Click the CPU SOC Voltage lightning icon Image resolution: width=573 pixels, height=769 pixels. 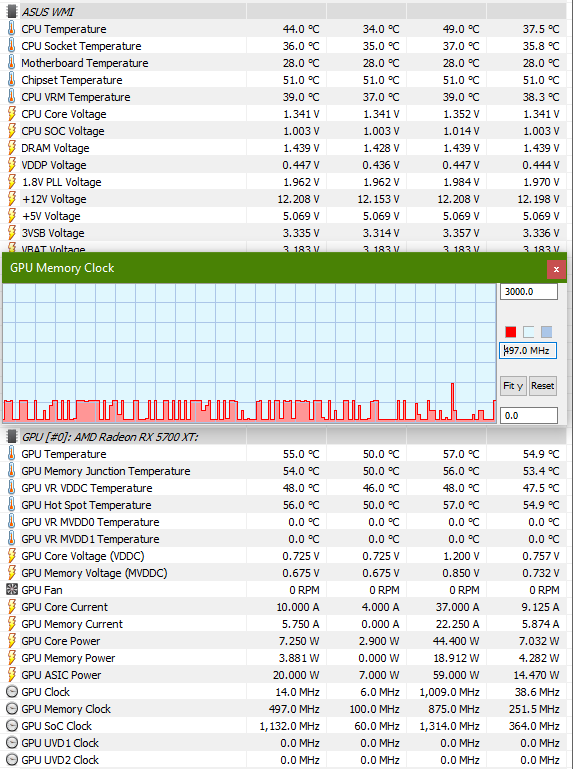12,131
